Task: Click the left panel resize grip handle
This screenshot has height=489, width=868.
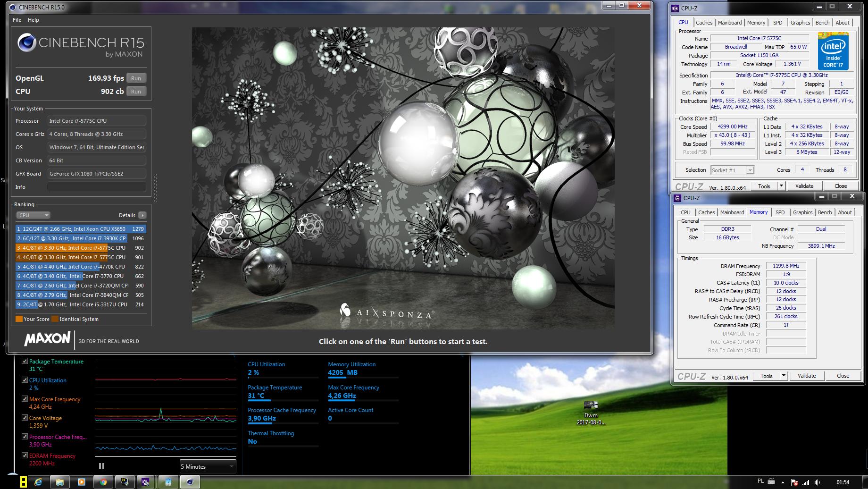Action: [155, 188]
